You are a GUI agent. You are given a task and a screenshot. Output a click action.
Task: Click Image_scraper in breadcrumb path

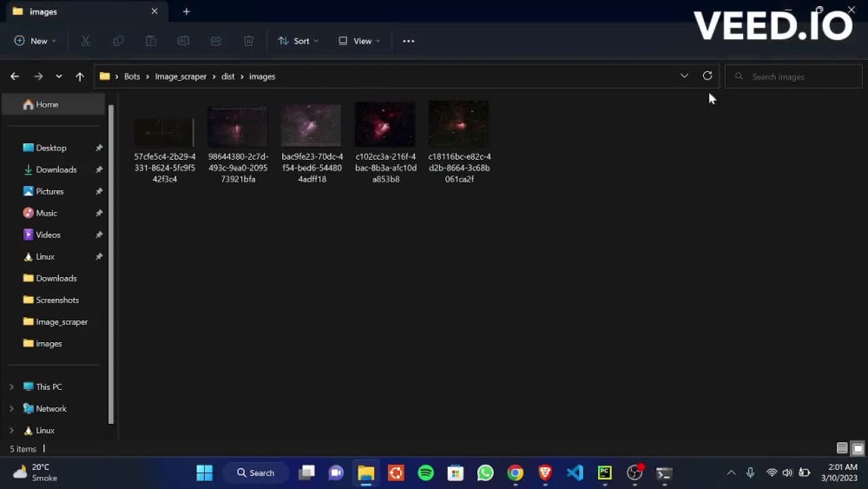pos(181,76)
